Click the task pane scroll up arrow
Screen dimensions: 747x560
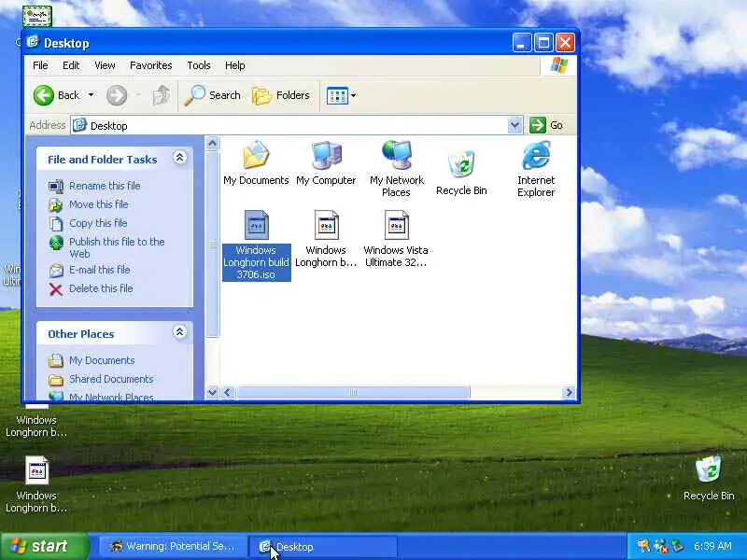point(213,143)
